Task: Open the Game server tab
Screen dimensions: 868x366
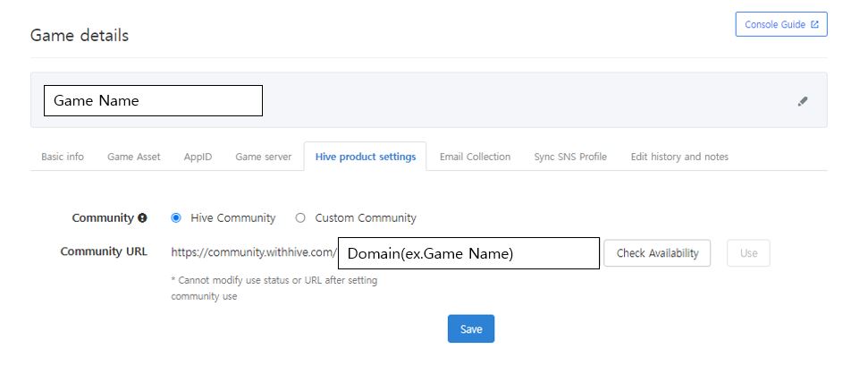Action: pyautogui.click(x=264, y=157)
